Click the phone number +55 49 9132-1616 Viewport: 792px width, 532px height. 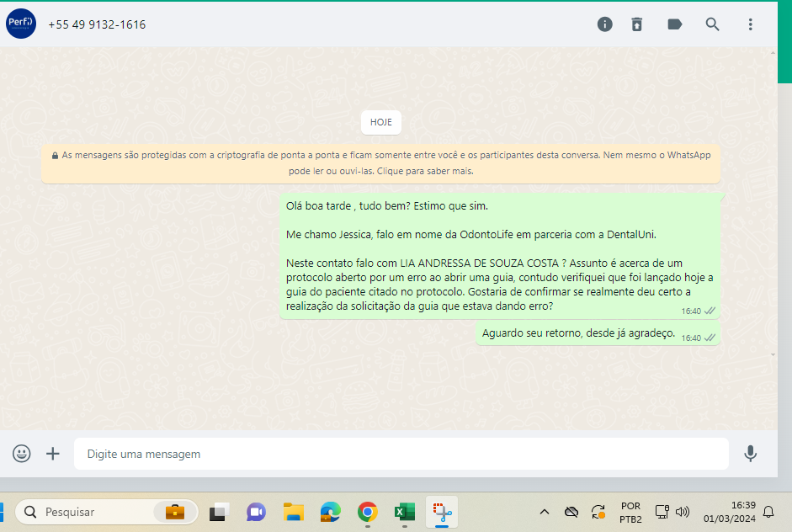click(x=97, y=24)
